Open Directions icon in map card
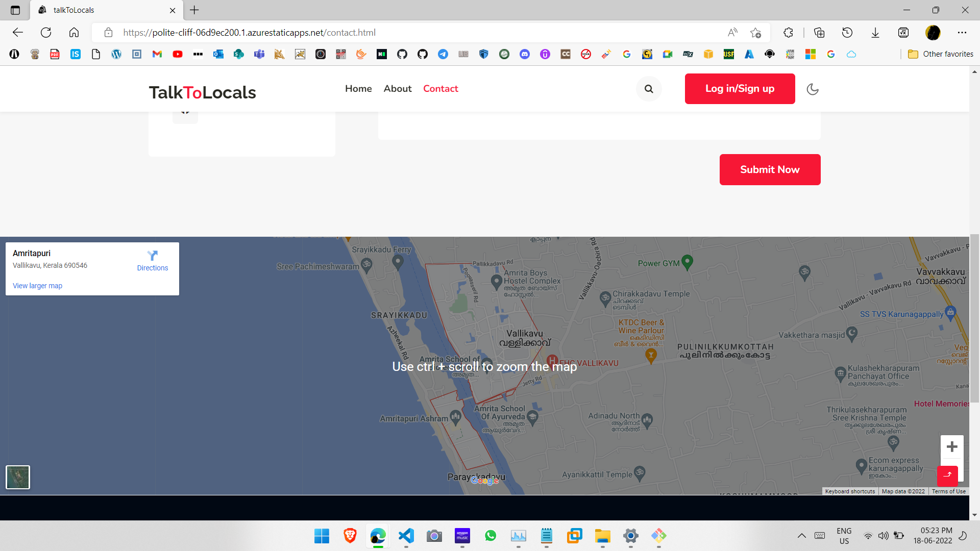The image size is (980, 551). pos(152,256)
